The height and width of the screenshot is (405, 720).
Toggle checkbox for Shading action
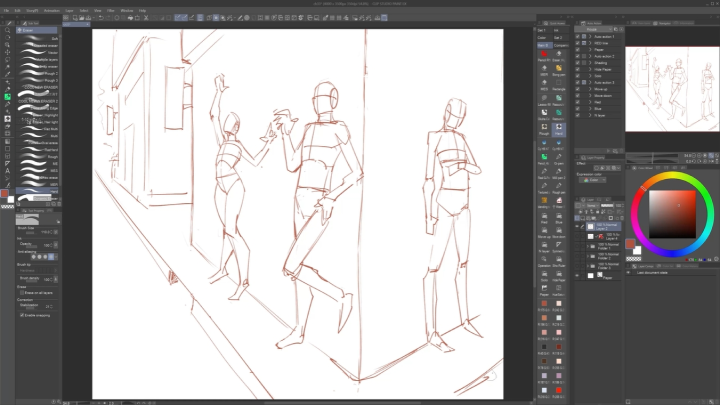click(x=578, y=63)
